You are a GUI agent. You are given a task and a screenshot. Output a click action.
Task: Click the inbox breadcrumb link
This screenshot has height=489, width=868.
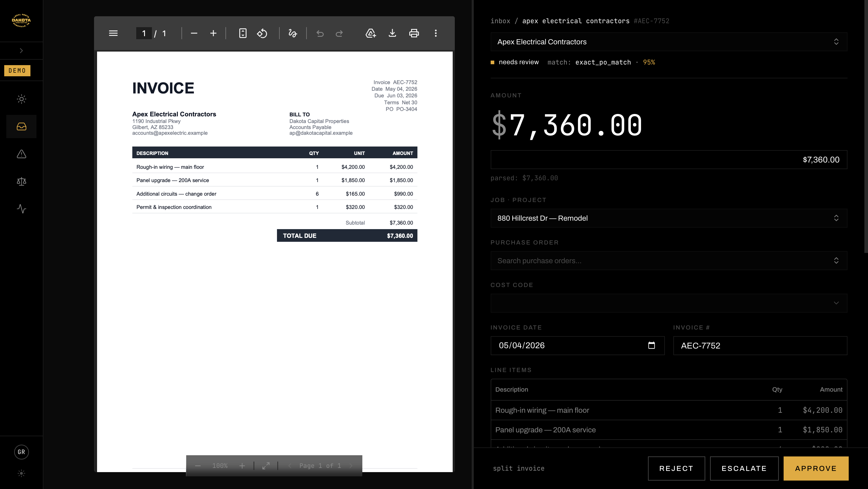tap(500, 21)
